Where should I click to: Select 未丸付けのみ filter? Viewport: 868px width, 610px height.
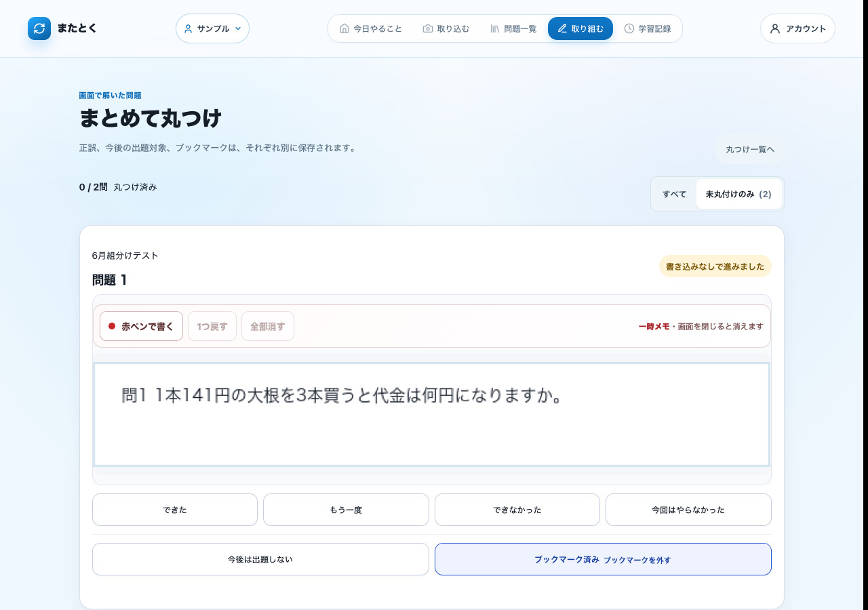(738, 194)
